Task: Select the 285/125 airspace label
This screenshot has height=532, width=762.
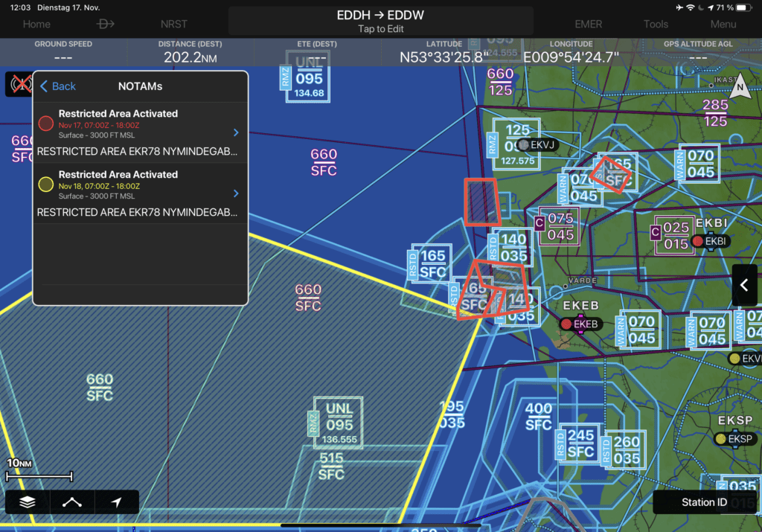Action: [x=715, y=112]
